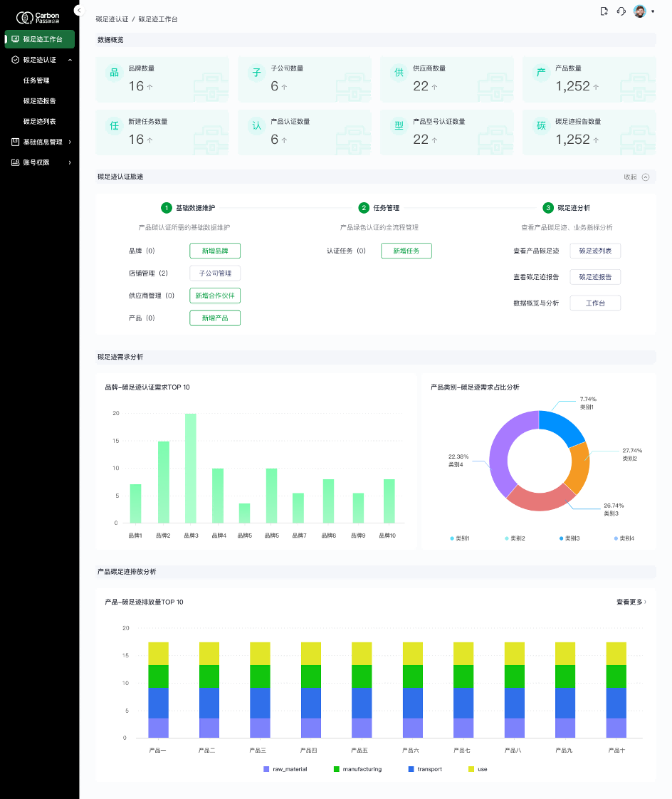Toggle 类别2 in the donut chart legend

(515, 538)
